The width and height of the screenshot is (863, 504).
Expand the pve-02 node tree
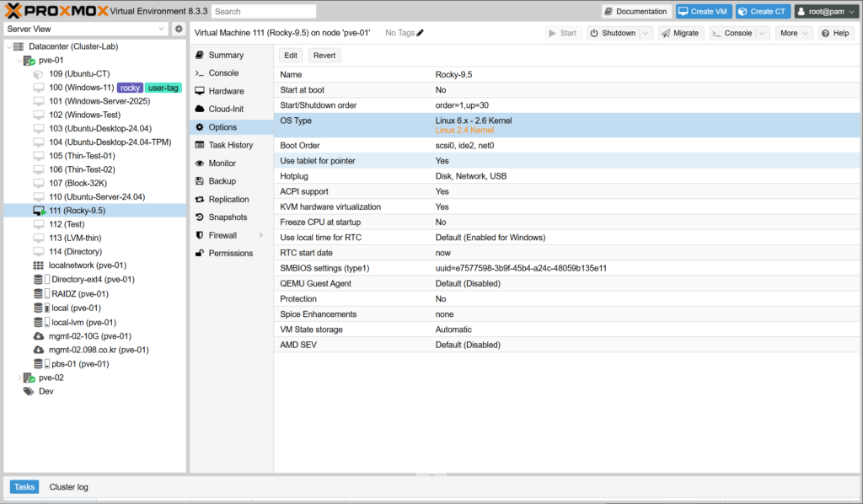(x=19, y=378)
